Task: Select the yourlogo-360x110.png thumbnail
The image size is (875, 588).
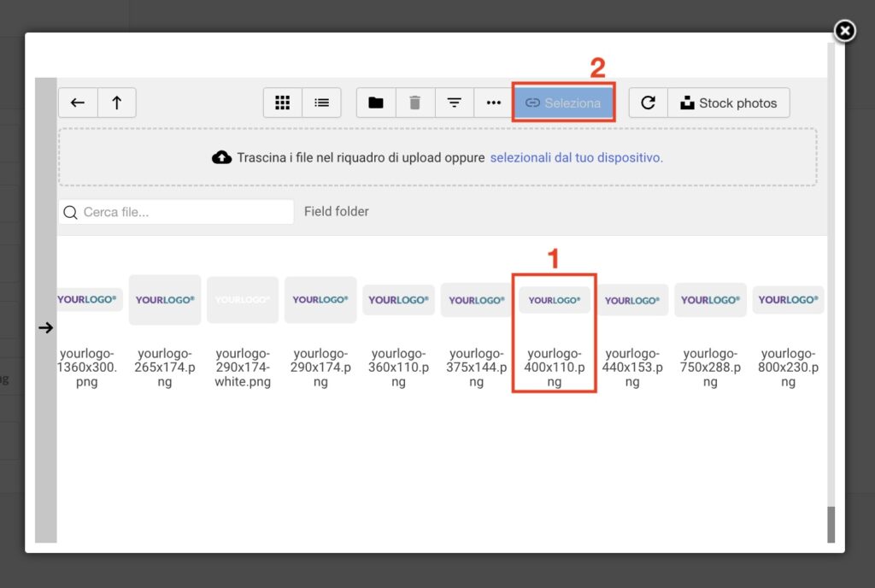Action: [x=398, y=300]
